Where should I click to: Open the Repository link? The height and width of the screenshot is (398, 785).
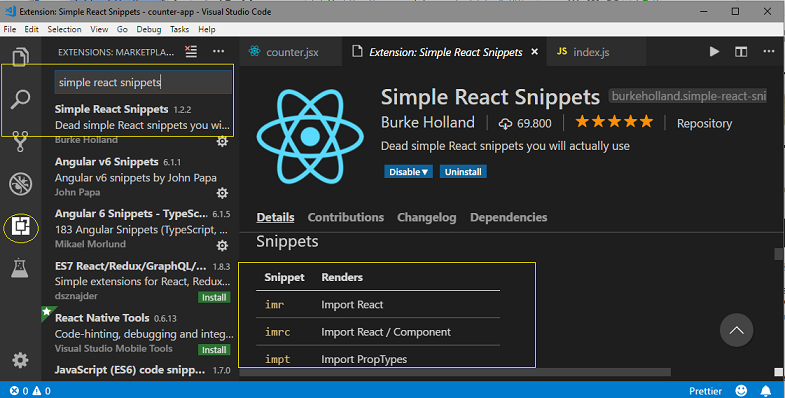click(x=704, y=123)
